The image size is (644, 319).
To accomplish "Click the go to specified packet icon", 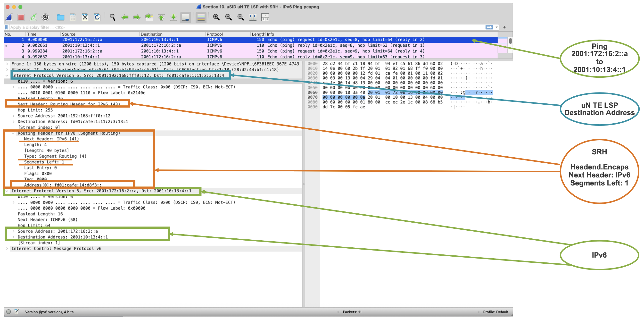I will tap(149, 17).
